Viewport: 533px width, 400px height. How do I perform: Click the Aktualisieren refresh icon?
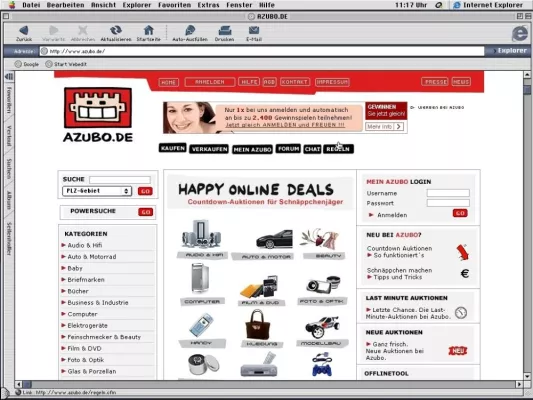click(x=116, y=30)
